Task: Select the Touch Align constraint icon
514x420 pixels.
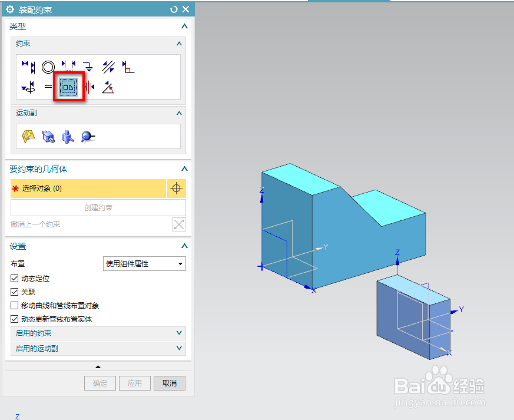Action: pos(28,67)
